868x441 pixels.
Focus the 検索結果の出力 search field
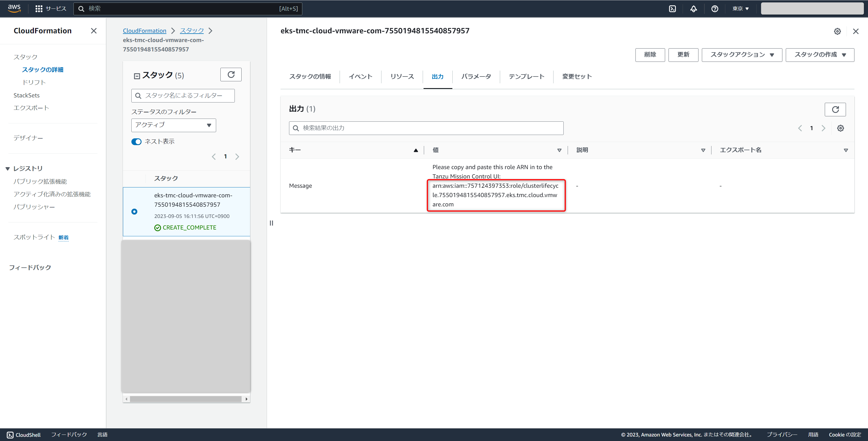(426, 128)
